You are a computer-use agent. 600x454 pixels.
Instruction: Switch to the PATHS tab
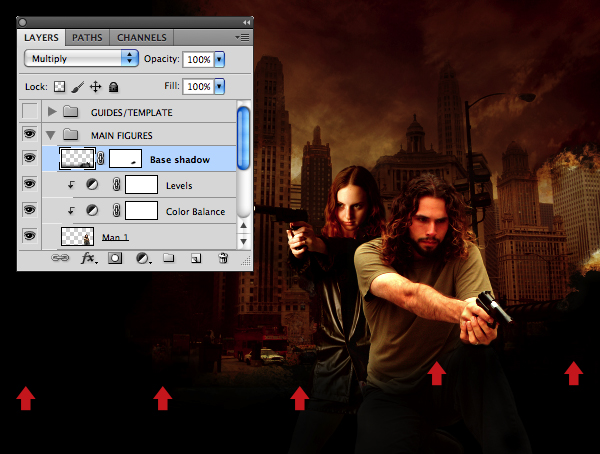[87, 38]
